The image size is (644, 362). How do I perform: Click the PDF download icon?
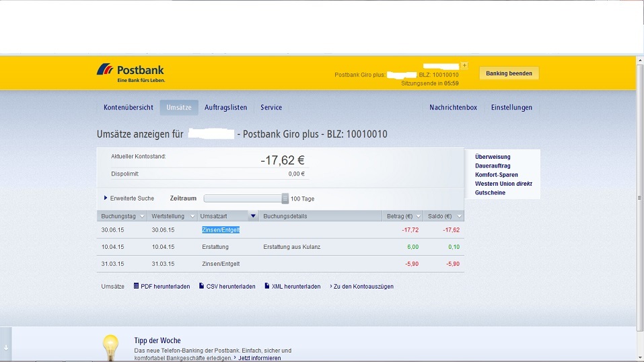(136, 286)
